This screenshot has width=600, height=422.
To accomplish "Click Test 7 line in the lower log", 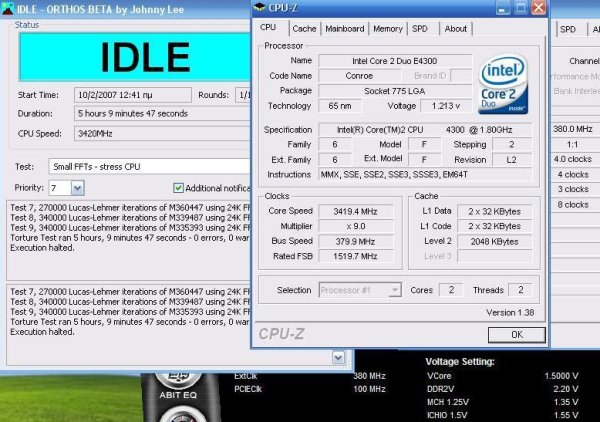I will [130, 292].
